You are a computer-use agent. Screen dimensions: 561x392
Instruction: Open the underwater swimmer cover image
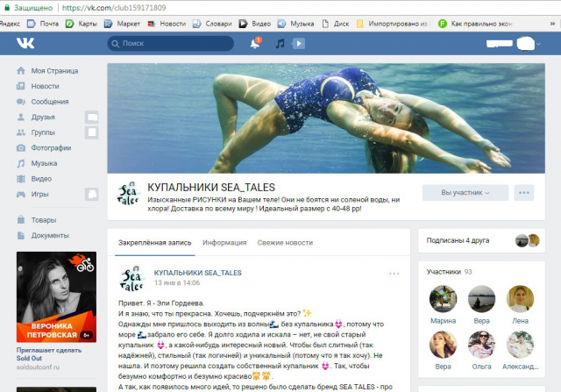click(326, 118)
